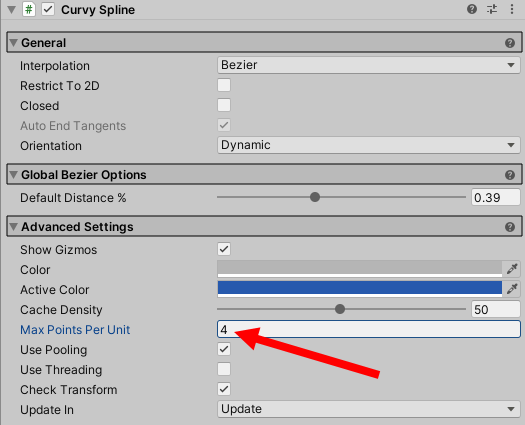
Task: Open the blue Active Color swatch
Action: click(360, 289)
